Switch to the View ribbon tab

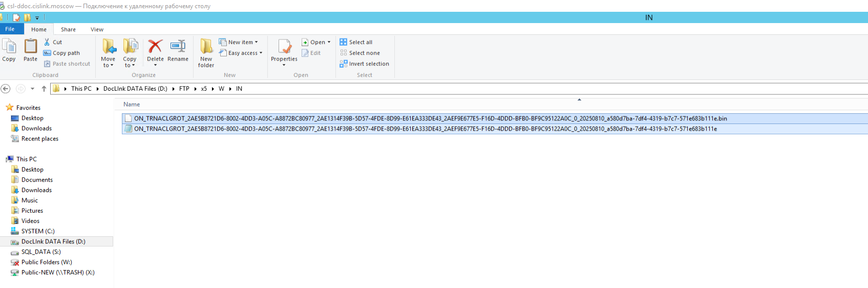coord(97,29)
